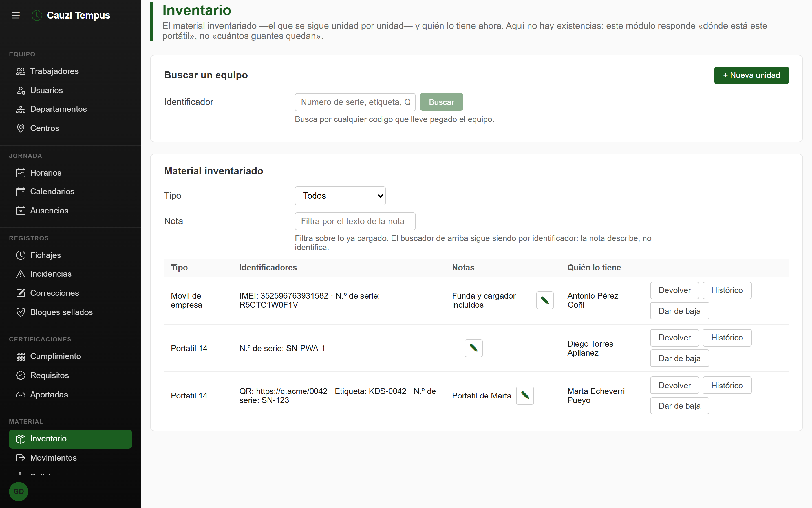Image resolution: width=812 pixels, height=508 pixels.
Task: Click the Aportadas tray icon
Action: (21, 395)
